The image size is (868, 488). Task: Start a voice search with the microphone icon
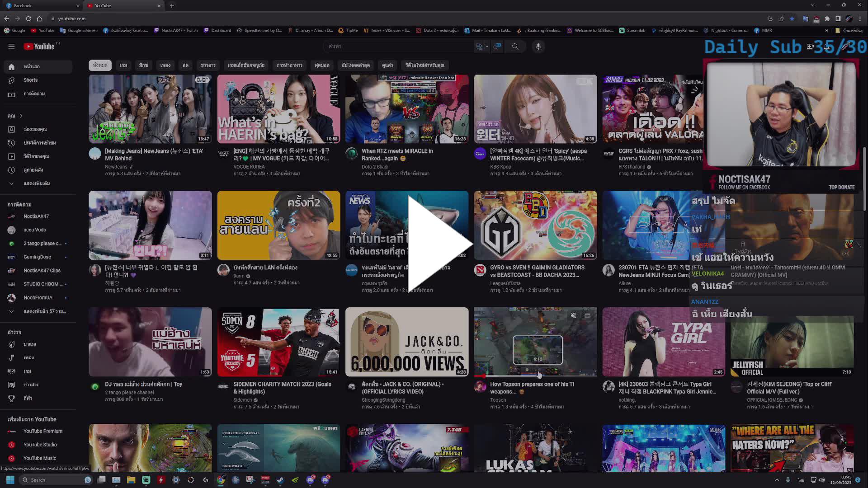[538, 46]
